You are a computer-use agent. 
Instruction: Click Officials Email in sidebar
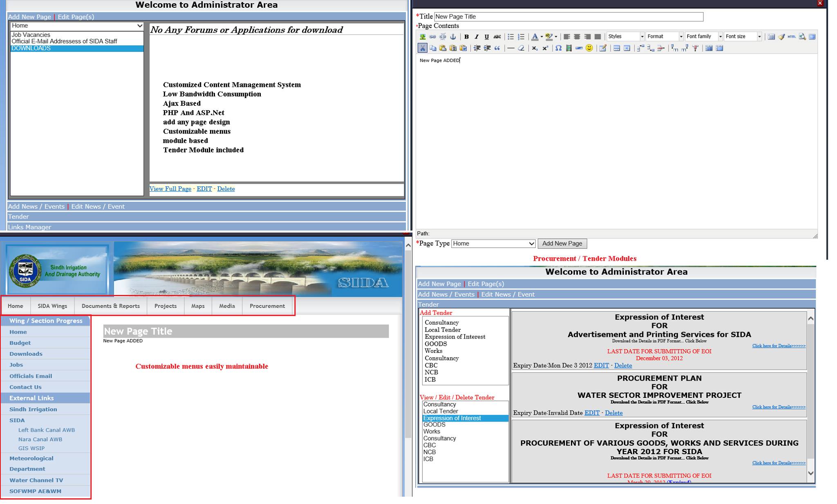[x=31, y=376]
